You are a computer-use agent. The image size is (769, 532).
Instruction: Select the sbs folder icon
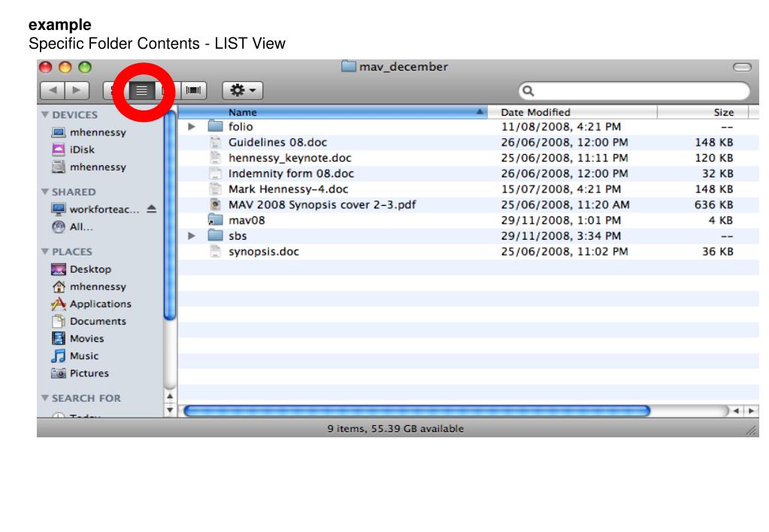[215, 236]
